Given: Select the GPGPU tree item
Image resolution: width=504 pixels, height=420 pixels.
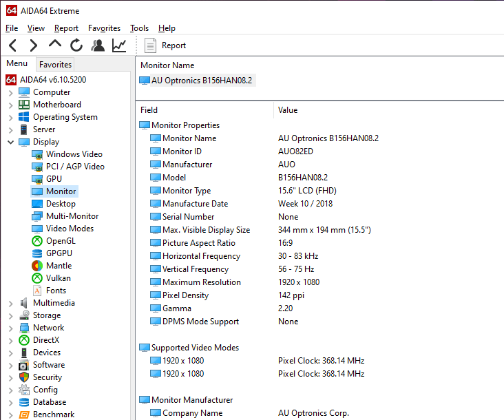Looking at the screenshot, I should tap(52, 253).
